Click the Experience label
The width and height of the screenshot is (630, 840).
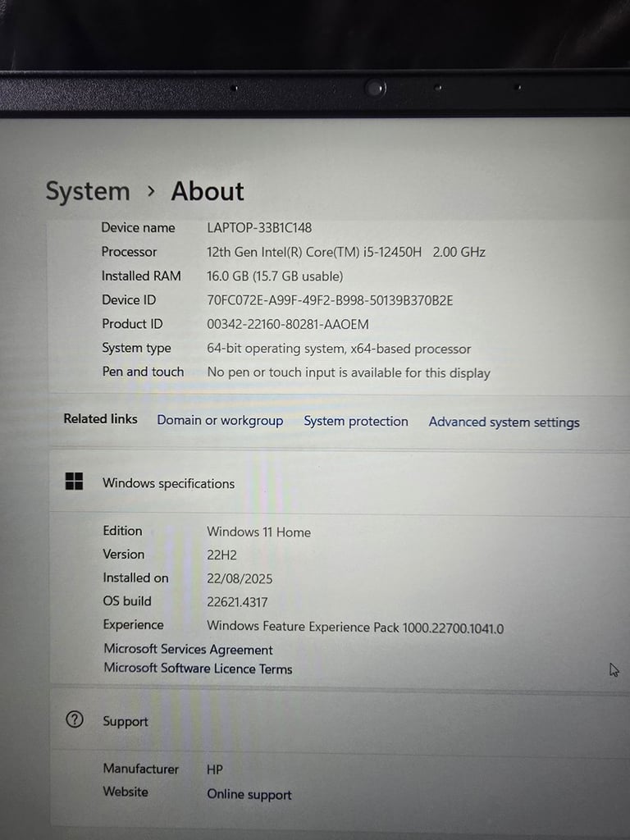point(134,625)
